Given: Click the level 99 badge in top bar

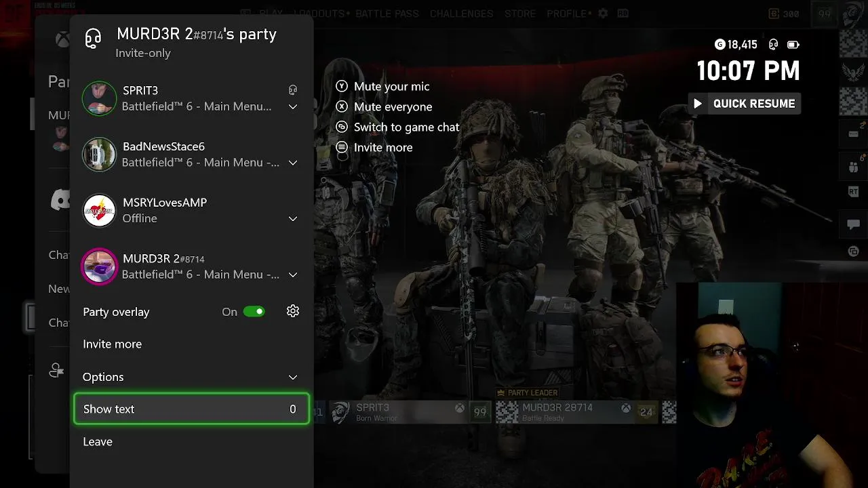Looking at the screenshot, I should click(x=825, y=14).
